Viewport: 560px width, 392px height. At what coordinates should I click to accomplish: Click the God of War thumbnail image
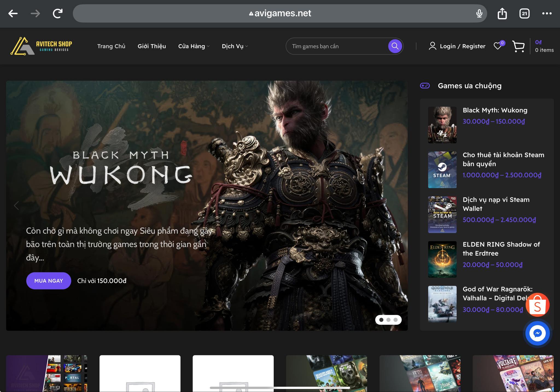[442, 304]
